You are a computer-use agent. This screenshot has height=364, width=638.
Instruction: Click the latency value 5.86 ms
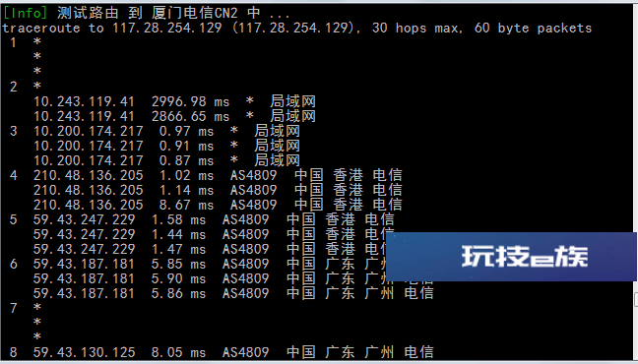178,293
